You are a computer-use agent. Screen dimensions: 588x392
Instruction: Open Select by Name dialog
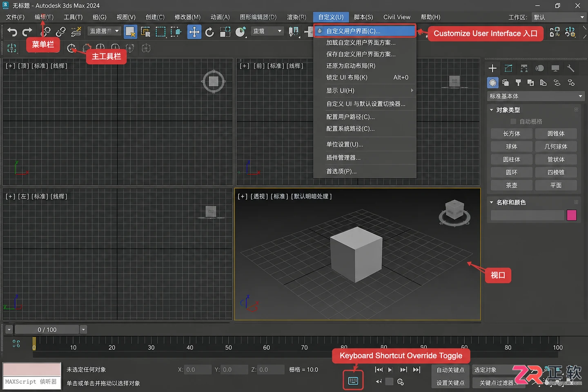click(x=145, y=31)
